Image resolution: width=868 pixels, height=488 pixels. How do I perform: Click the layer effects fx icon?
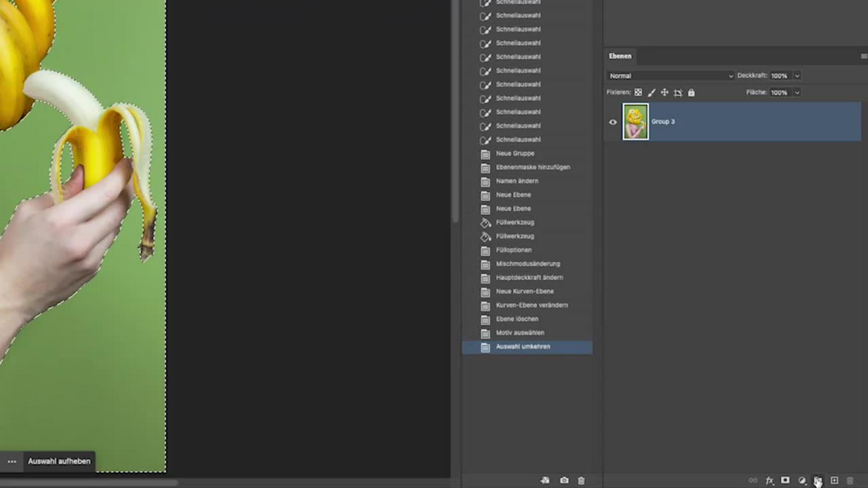click(769, 481)
